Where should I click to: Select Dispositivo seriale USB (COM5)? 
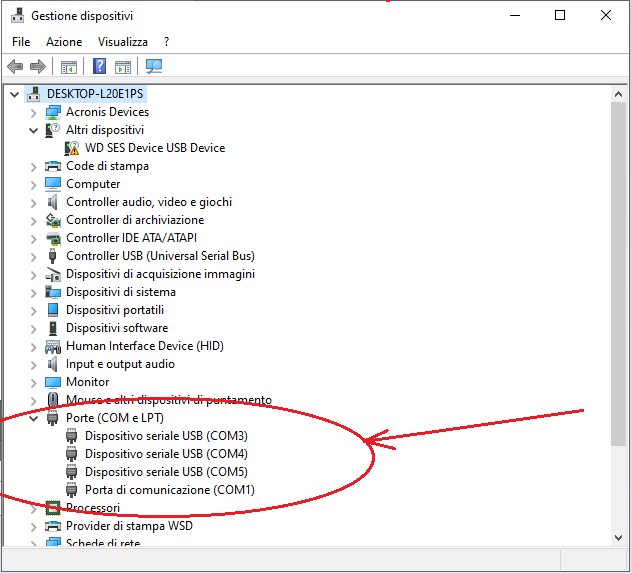(166, 472)
